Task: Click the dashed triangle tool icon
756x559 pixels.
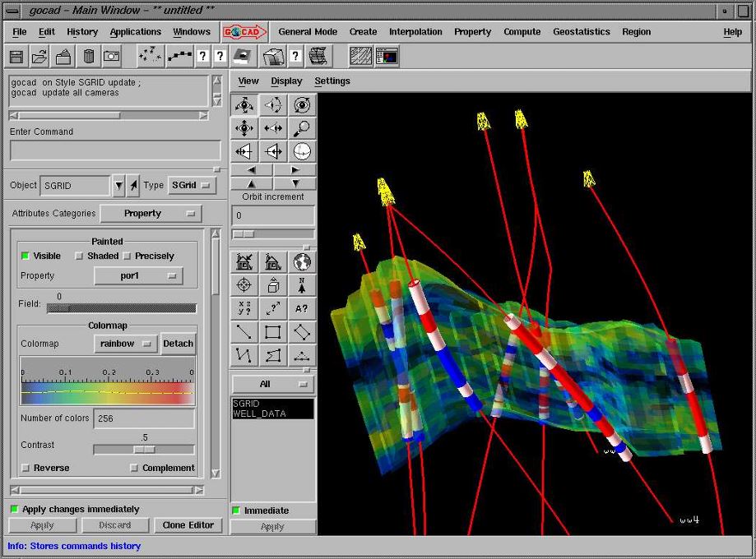Action: pyautogui.click(x=302, y=356)
